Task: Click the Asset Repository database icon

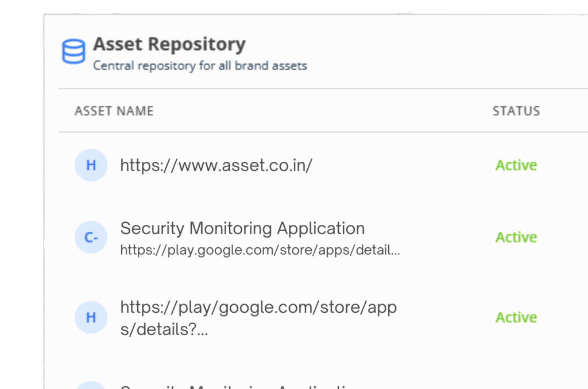Action: click(x=73, y=52)
